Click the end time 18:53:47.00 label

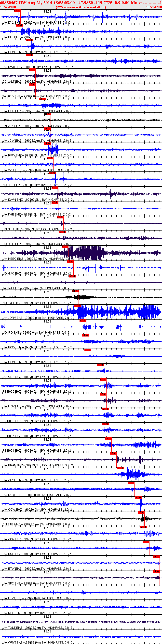coord(154,7)
